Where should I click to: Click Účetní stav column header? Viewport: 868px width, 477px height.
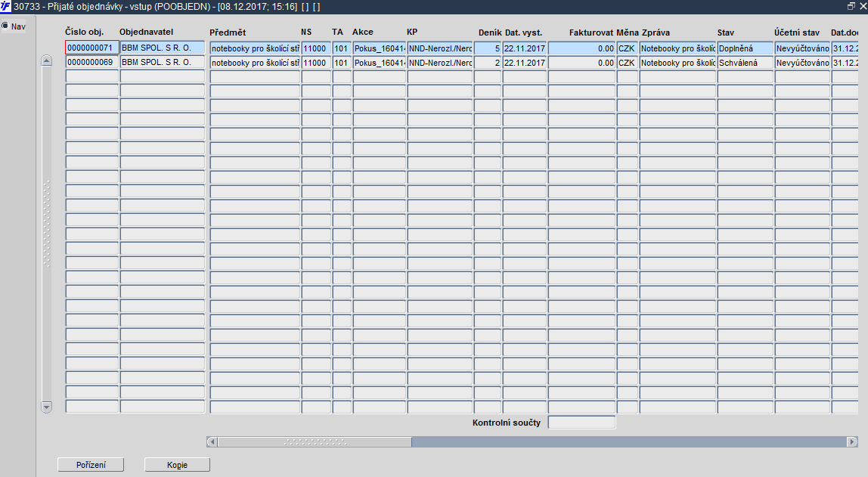[x=797, y=32]
